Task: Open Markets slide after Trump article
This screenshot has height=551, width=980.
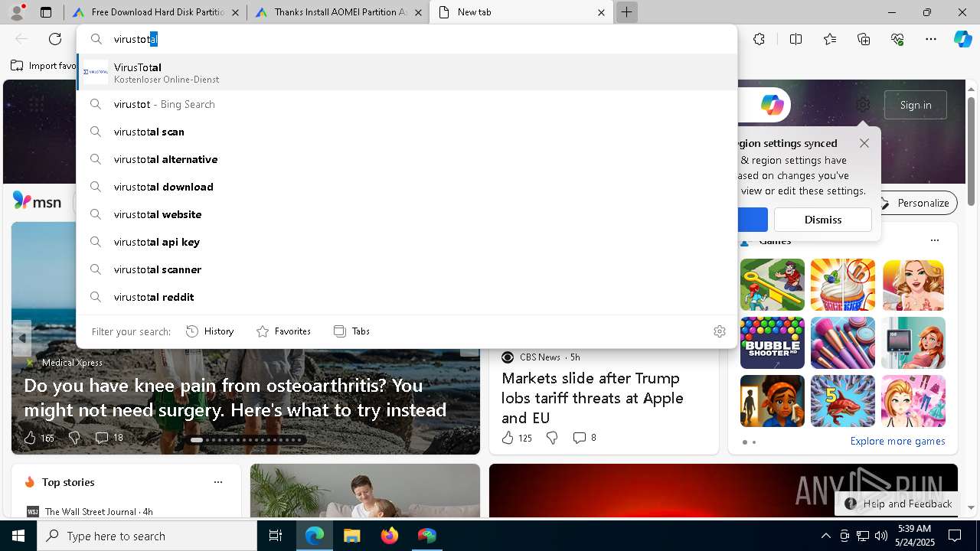Action: coord(593,398)
